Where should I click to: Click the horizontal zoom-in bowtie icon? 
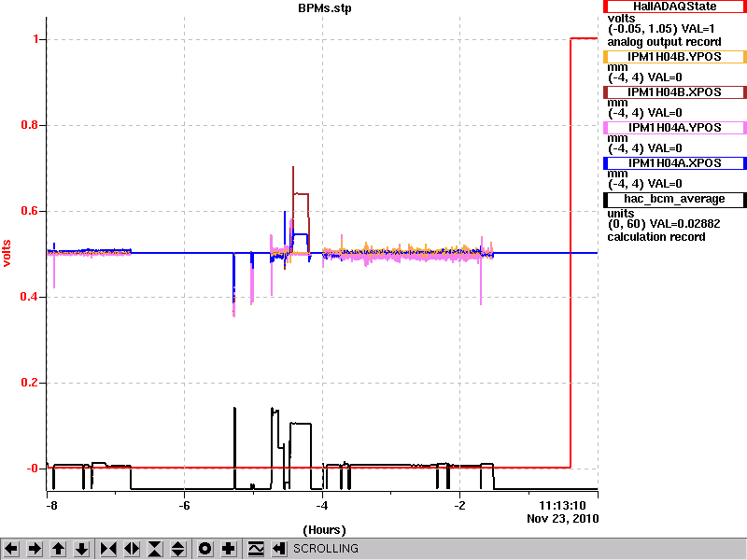(x=108, y=549)
